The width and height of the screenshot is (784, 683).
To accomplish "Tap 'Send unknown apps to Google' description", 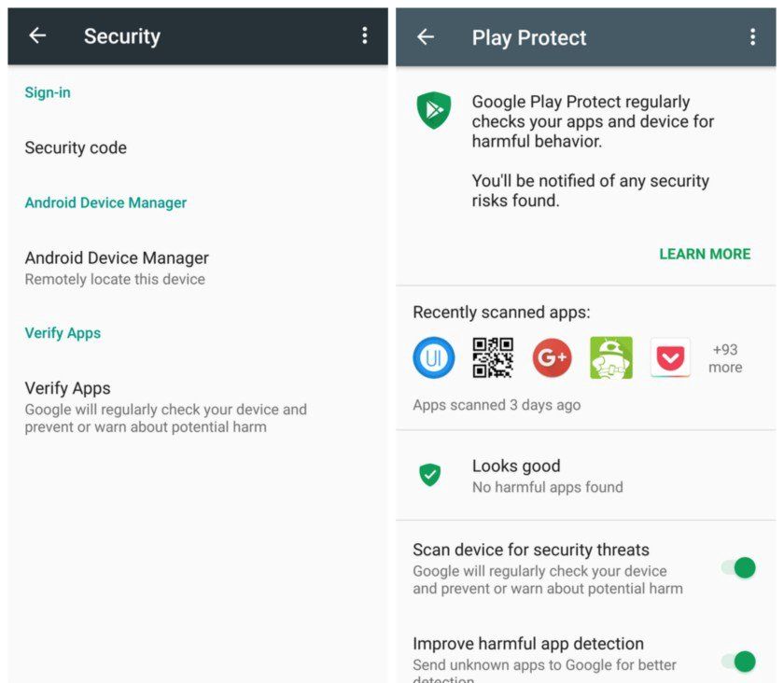I will point(544,670).
